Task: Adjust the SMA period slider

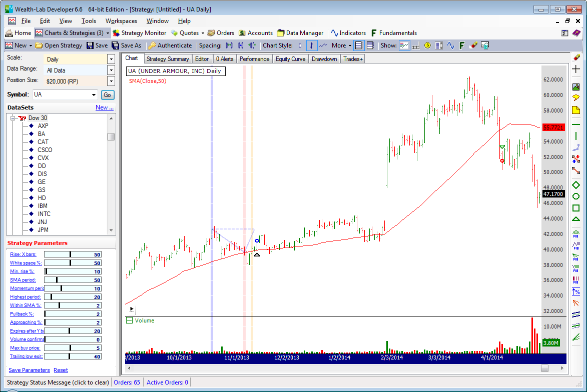Action: [57, 280]
